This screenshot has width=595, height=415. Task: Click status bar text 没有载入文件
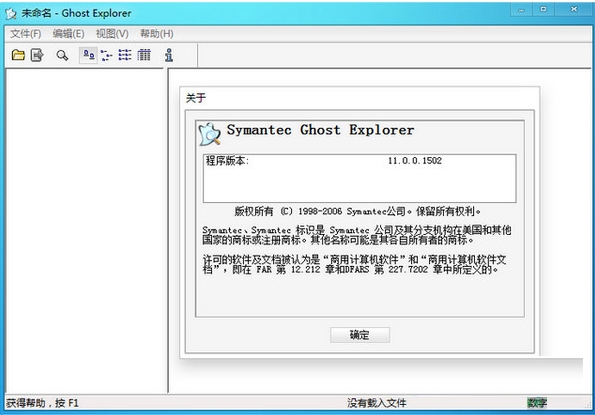coord(376,403)
